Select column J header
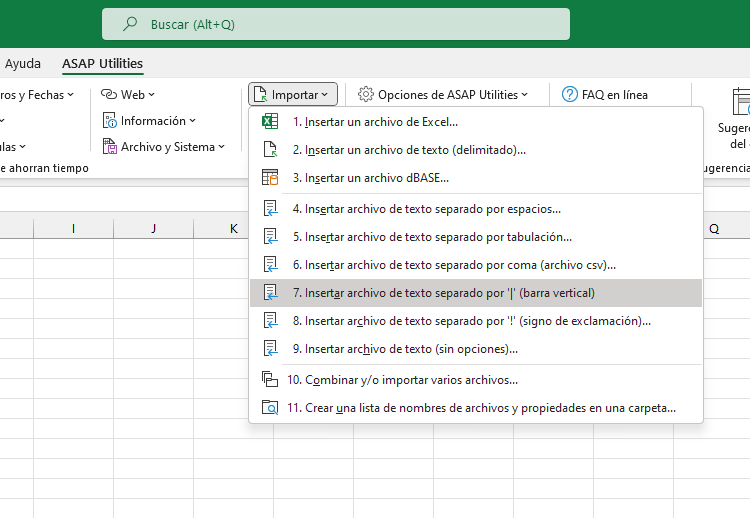 coord(154,229)
